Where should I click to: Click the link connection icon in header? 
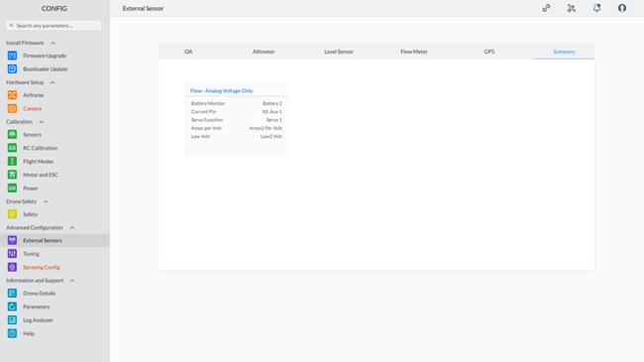pyautogui.click(x=546, y=8)
